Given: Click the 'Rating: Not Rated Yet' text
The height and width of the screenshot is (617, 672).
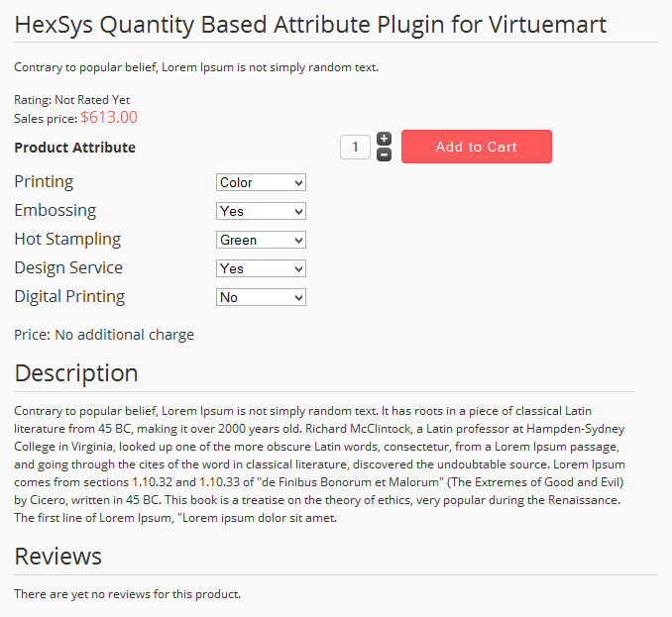Looking at the screenshot, I should (71, 100).
